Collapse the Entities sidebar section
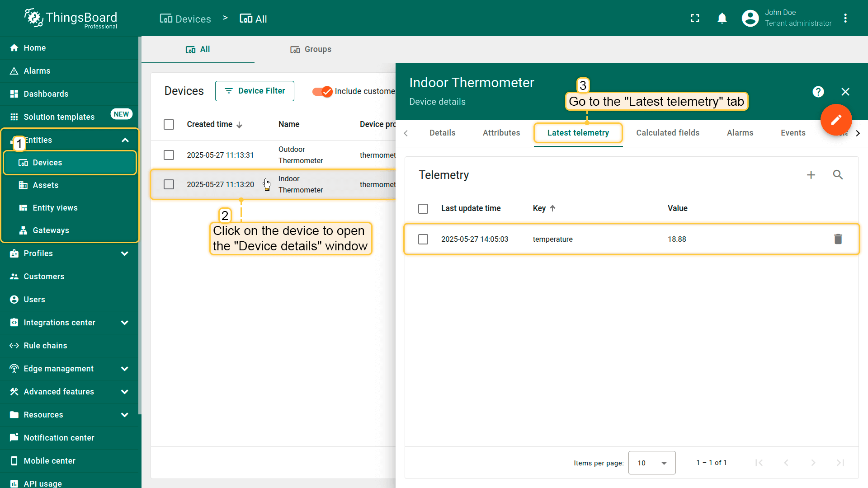Viewport: 868px width, 488px height. (x=125, y=140)
